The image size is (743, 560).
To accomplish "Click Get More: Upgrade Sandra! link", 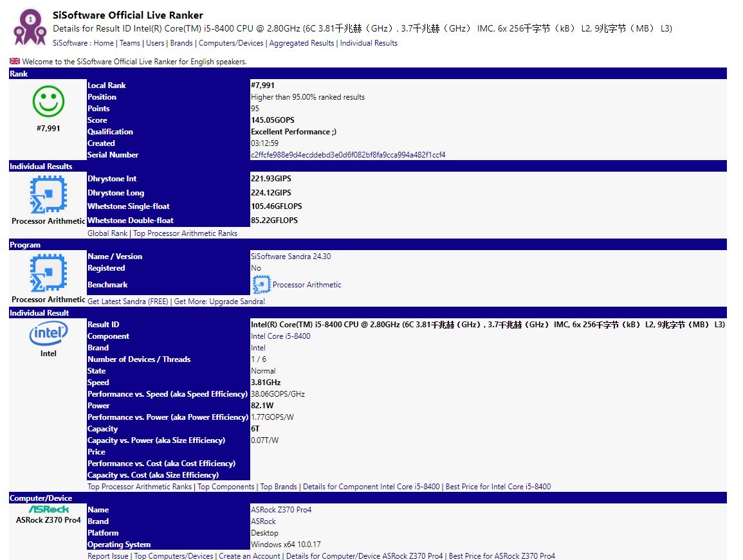I will 219,302.
